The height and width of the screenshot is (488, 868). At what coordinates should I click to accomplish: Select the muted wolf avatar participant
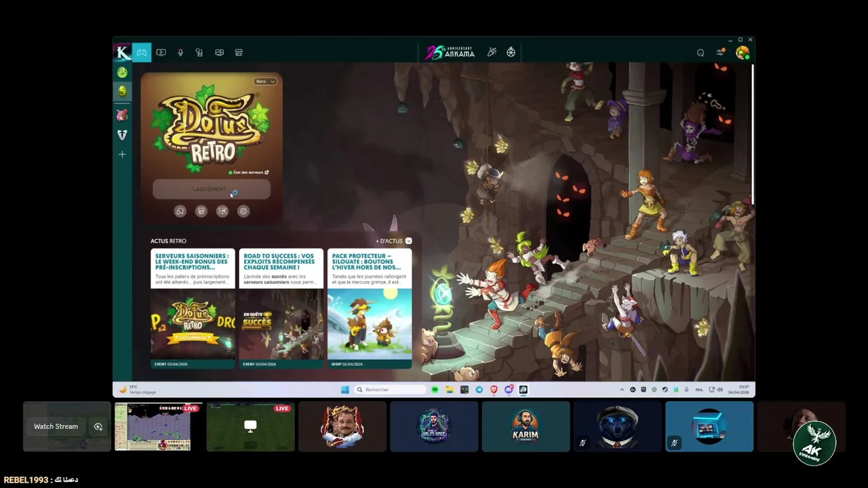click(x=618, y=426)
